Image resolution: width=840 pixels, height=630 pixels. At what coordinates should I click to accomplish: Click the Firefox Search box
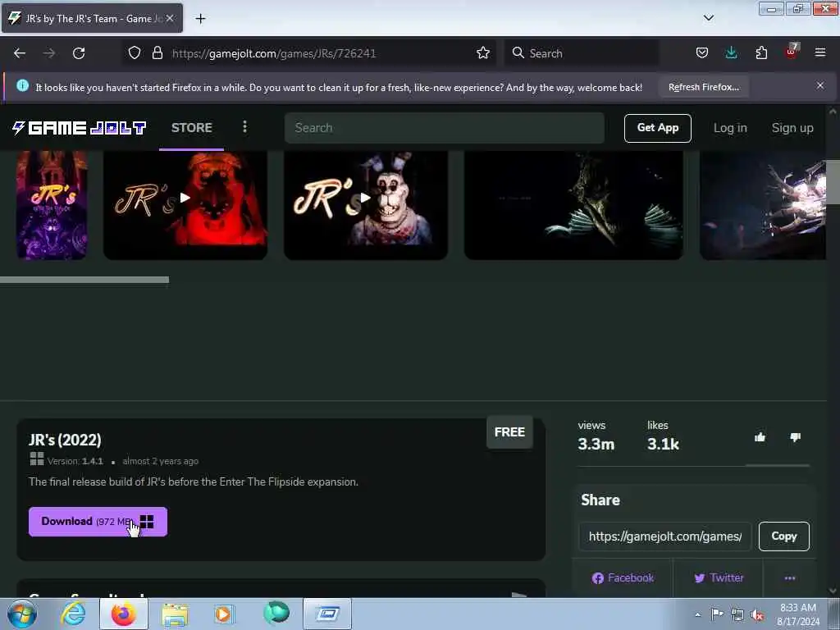pos(582,53)
